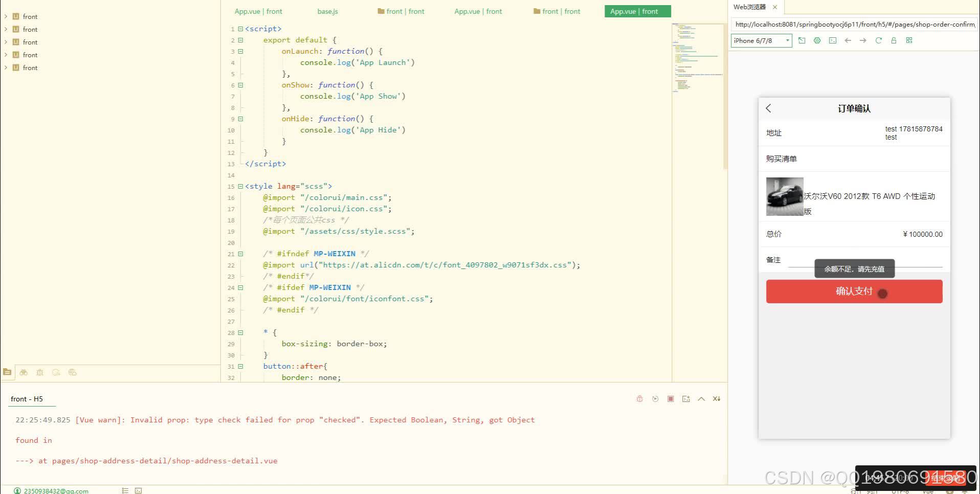This screenshot has width=980, height=494.
Task: Select the project manager folder icon
Action: point(7,372)
